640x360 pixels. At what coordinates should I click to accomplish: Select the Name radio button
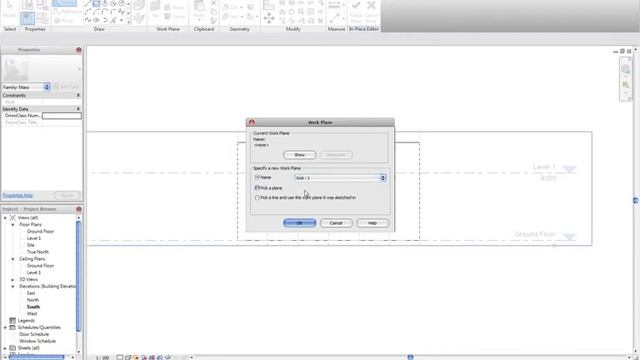257,177
